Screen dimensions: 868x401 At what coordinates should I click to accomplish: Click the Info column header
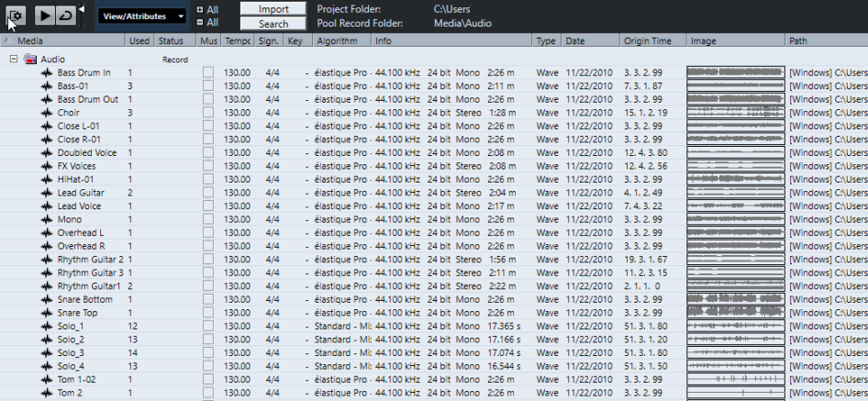click(x=451, y=40)
